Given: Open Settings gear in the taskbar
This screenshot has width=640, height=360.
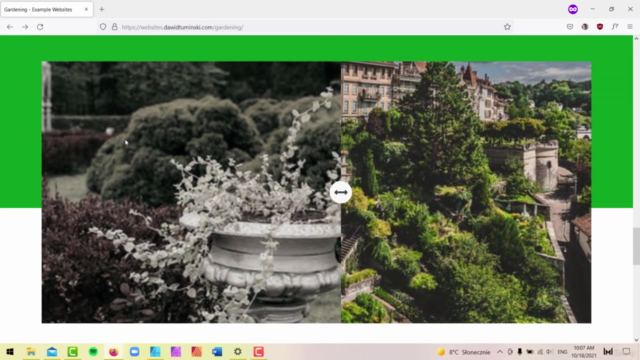Looking at the screenshot, I should tap(238, 351).
